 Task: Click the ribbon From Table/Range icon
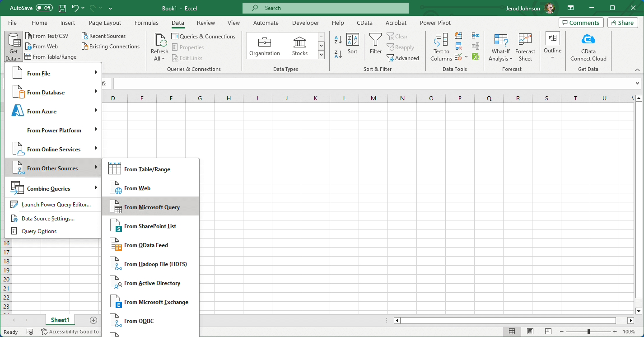(x=28, y=56)
